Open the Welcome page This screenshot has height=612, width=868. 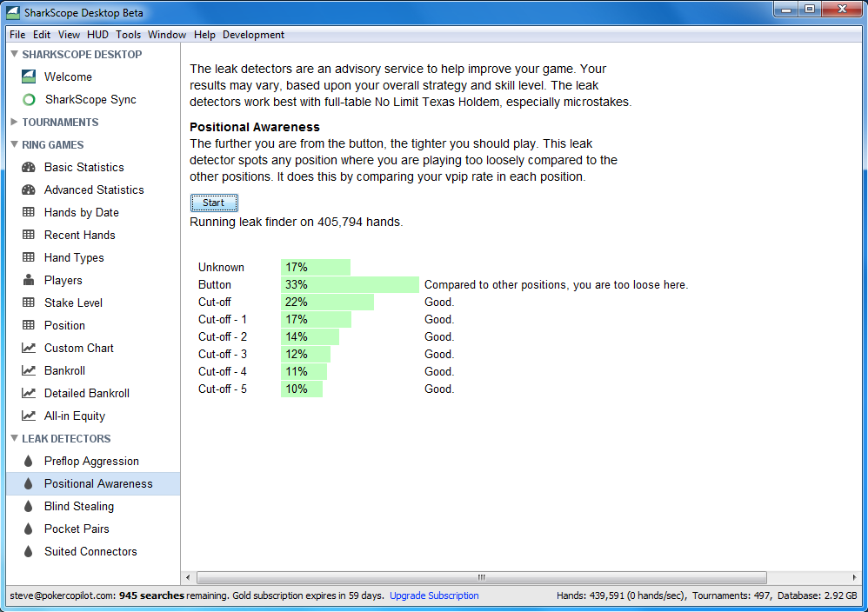[x=68, y=76]
